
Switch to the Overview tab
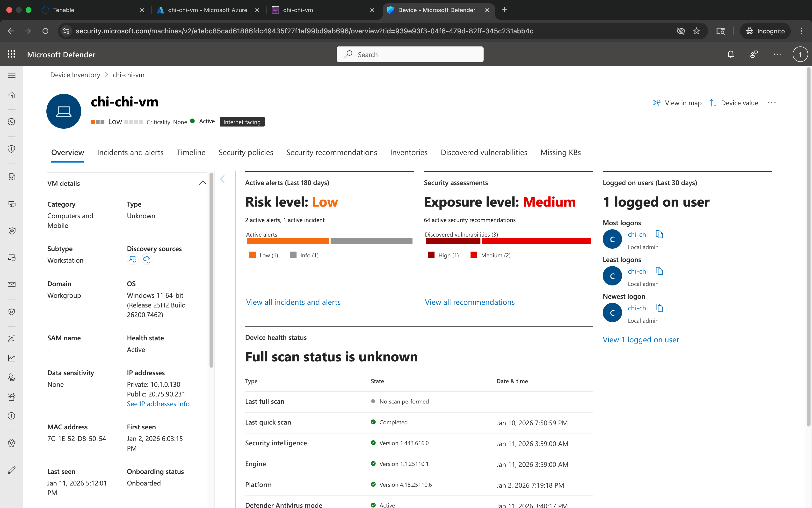pos(67,153)
